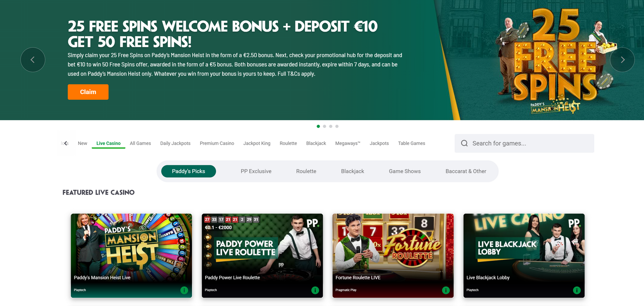
Task: Jump to the third carousel dot
Action: (x=330, y=126)
